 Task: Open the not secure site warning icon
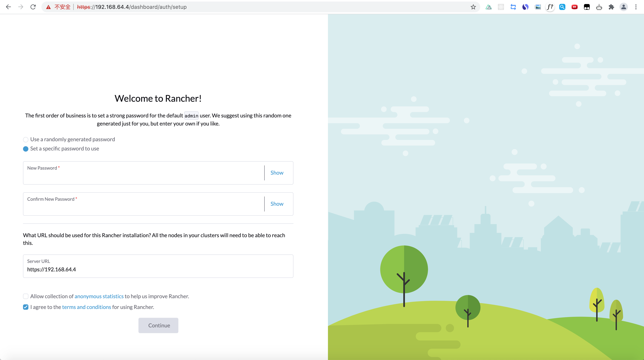(x=49, y=7)
